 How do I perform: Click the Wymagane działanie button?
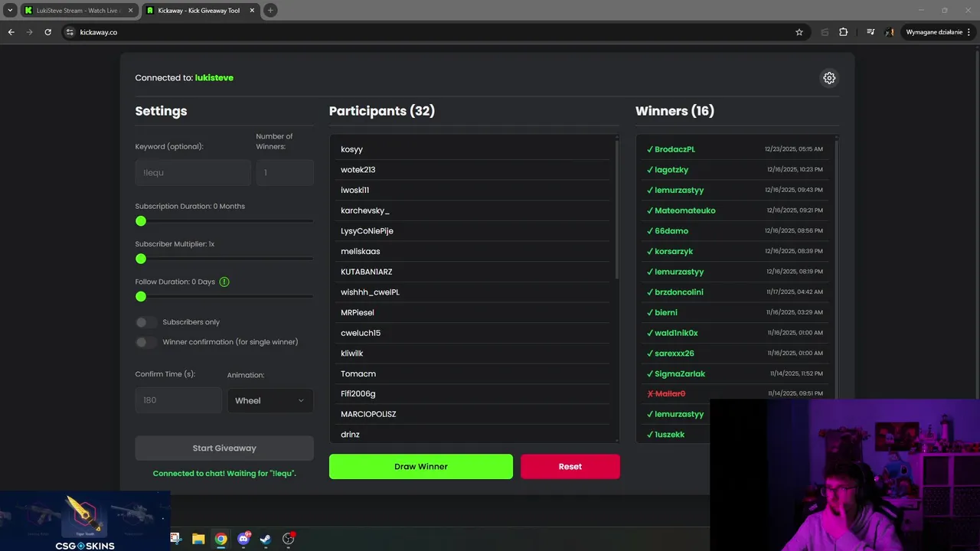click(938, 32)
